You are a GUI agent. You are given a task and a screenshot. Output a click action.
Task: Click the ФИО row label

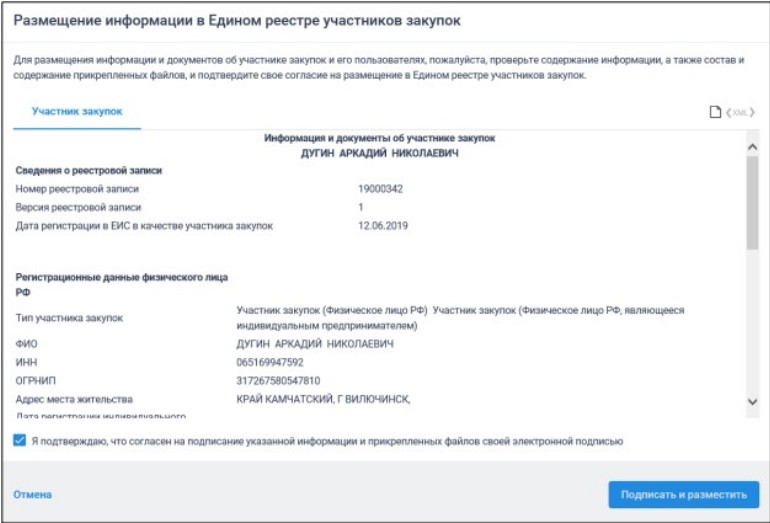26,344
